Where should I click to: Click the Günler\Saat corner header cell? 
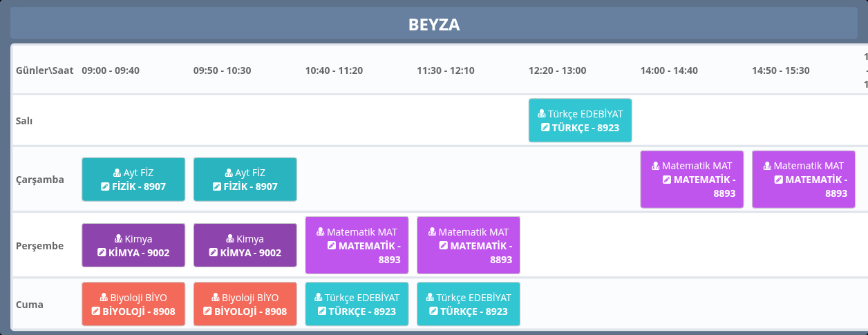(44, 70)
